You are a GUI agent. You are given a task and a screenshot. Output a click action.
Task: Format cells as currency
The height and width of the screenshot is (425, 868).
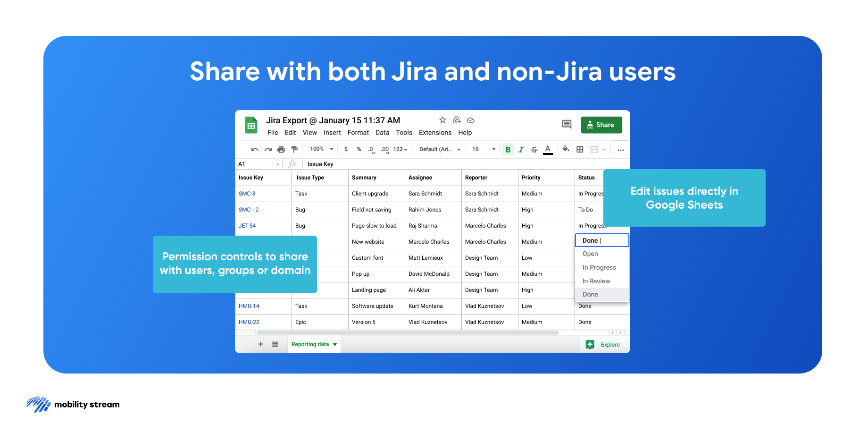point(346,149)
